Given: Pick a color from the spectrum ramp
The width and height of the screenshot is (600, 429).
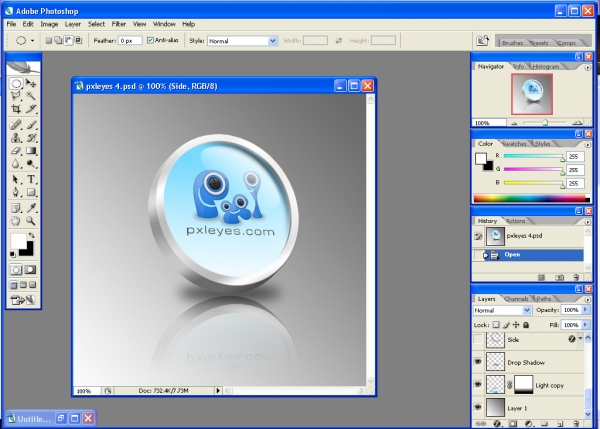Looking at the screenshot, I should tap(532, 198).
